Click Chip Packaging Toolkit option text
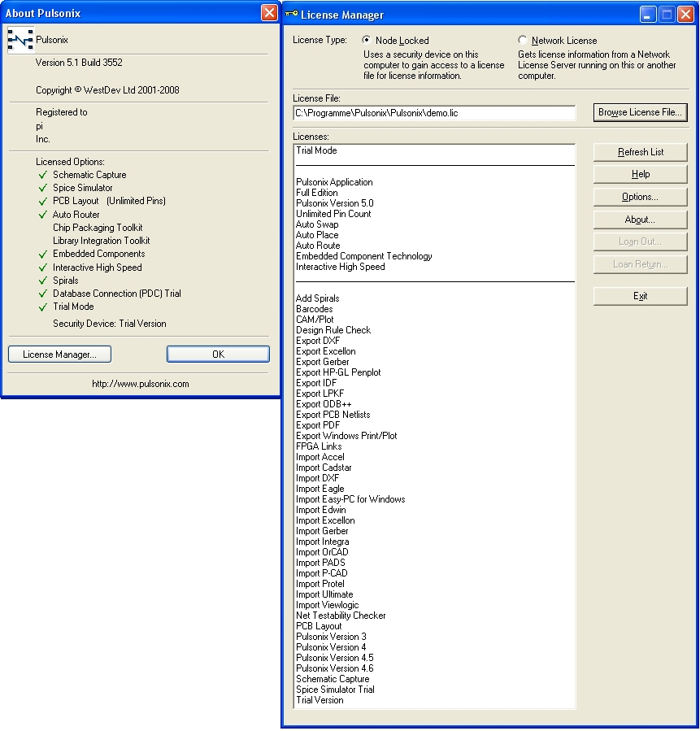The height and width of the screenshot is (731, 700). click(98, 228)
